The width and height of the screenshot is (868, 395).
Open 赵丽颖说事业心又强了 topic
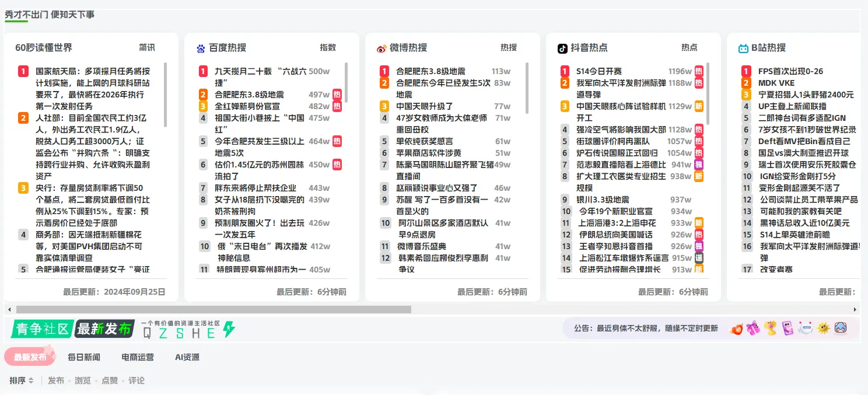(437, 188)
